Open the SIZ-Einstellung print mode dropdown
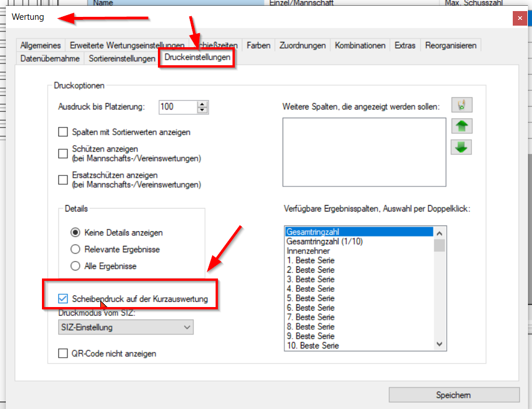This screenshot has width=532, height=409. 126,327
